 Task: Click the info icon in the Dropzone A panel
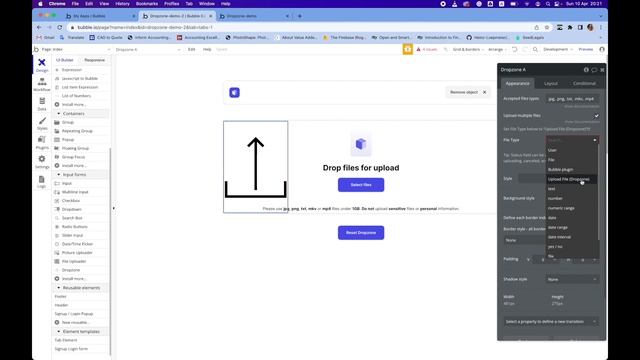586,70
